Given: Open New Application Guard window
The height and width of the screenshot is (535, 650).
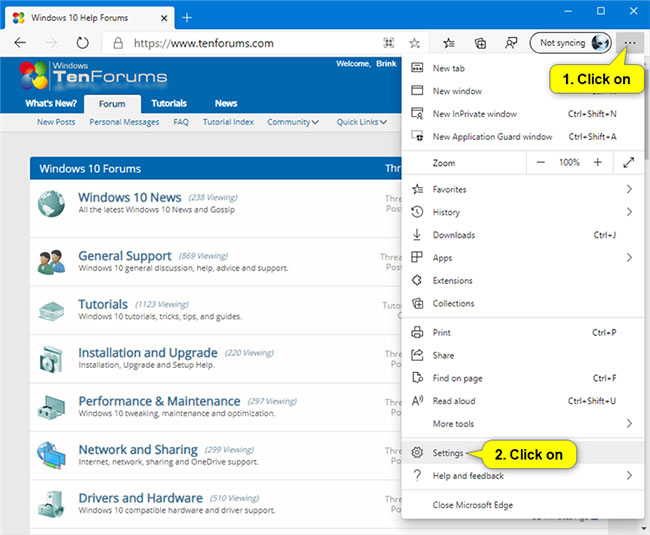Looking at the screenshot, I should click(522, 136).
